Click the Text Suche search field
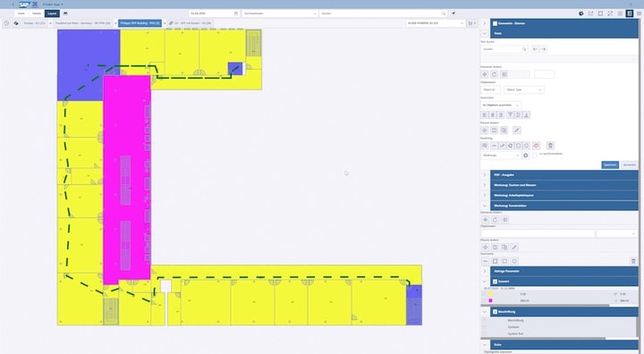Image resolution: width=644 pixels, height=354 pixels. (x=504, y=49)
